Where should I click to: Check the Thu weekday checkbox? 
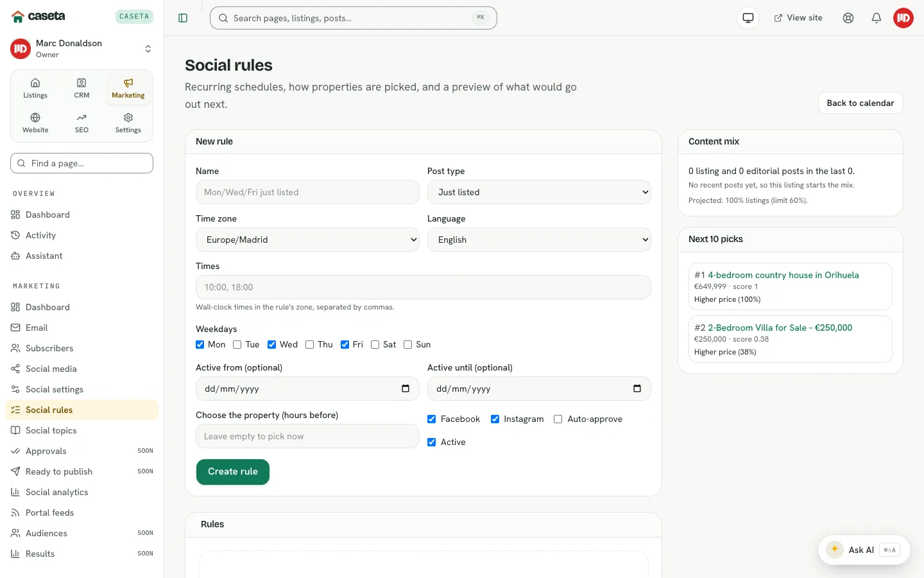coord(310,345)
